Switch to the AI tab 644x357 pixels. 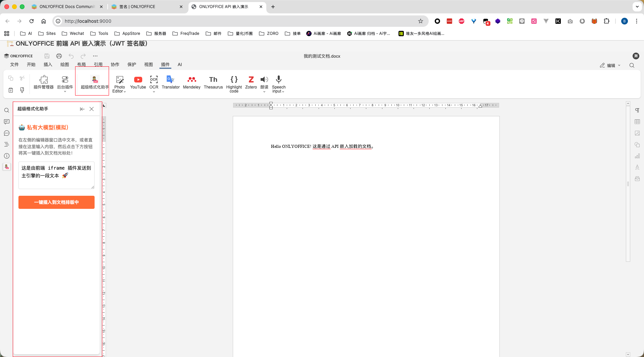(x=180, y=65)
